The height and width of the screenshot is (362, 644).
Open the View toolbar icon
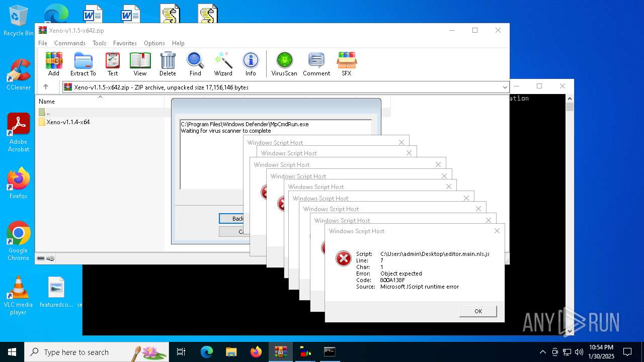[x=140, y=64]
